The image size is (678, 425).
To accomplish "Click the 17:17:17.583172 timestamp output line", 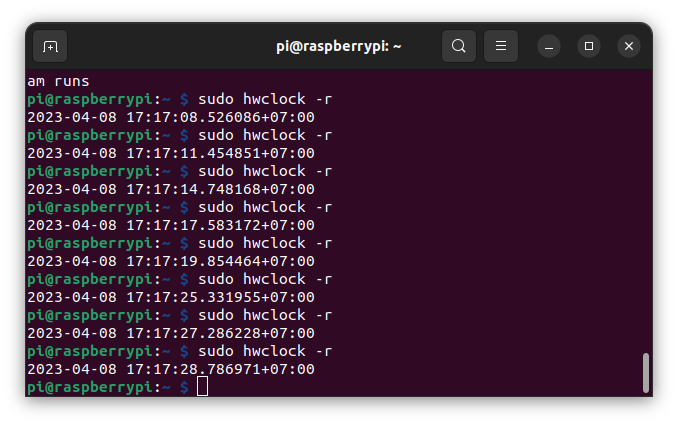I will 171,225.
